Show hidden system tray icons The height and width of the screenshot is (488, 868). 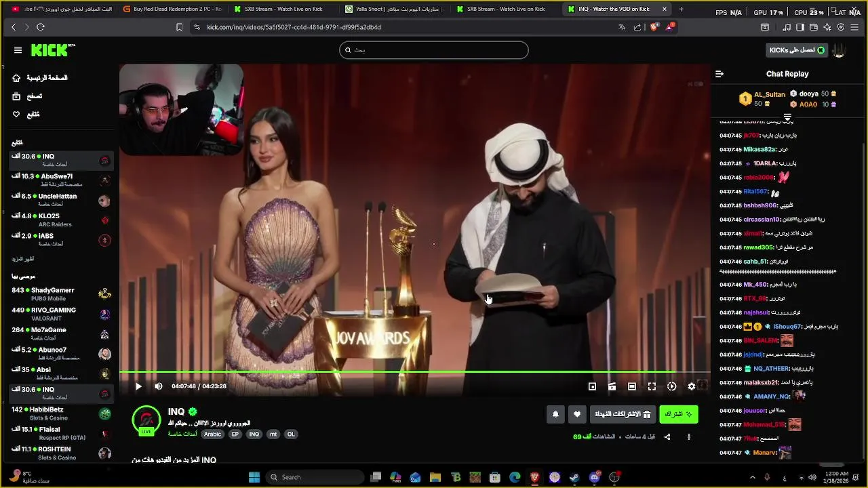pyautogui.click(x=752, y=477)
